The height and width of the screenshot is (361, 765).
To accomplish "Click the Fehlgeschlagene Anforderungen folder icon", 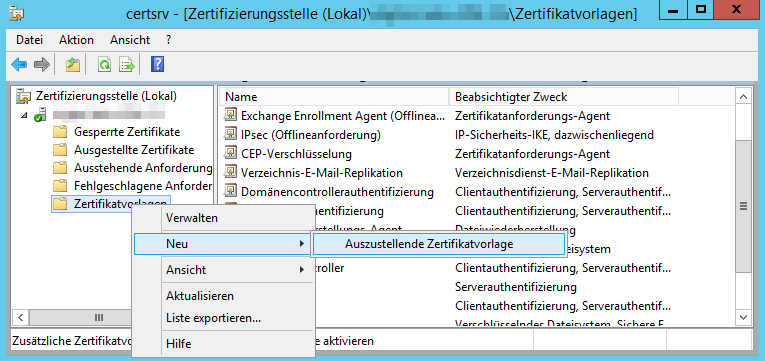I will (x=60, y=186).
